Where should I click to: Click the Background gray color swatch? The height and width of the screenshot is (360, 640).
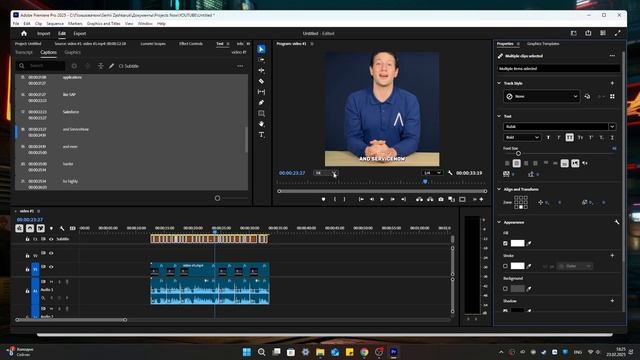[x=518, y=289]
